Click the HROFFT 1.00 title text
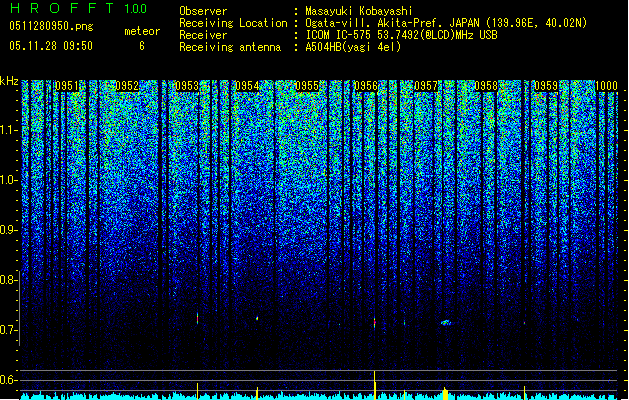The height and width of the screenshot is (400, 629). coord(79,8)
